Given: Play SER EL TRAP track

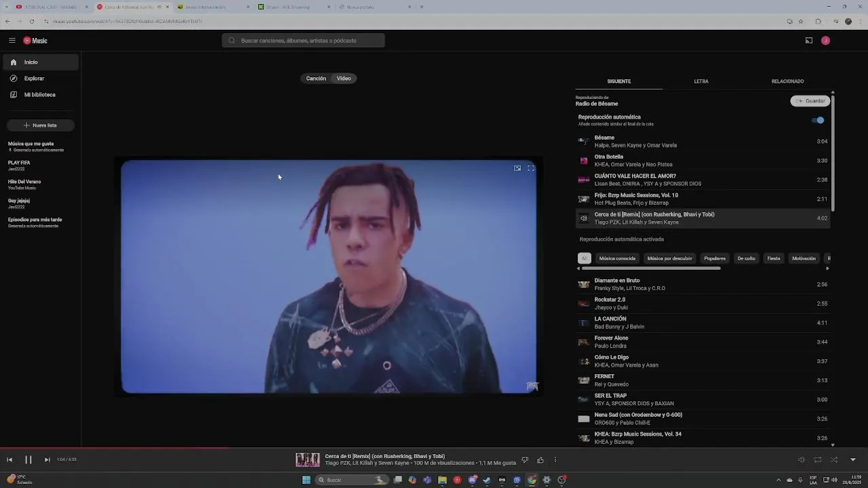Looking at the screenshot, I should pos(703,400).
